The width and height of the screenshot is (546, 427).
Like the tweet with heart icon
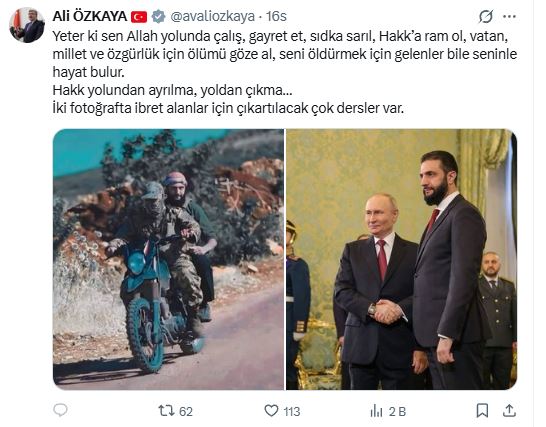coord(271,411)
